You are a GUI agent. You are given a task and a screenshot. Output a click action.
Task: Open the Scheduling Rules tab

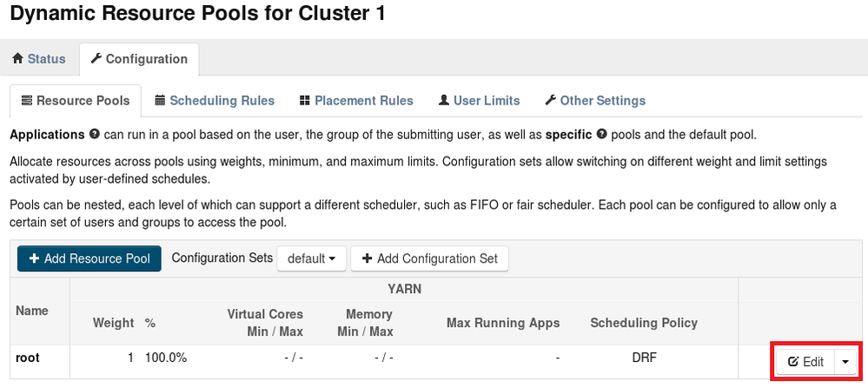click(x=222, y=101)
